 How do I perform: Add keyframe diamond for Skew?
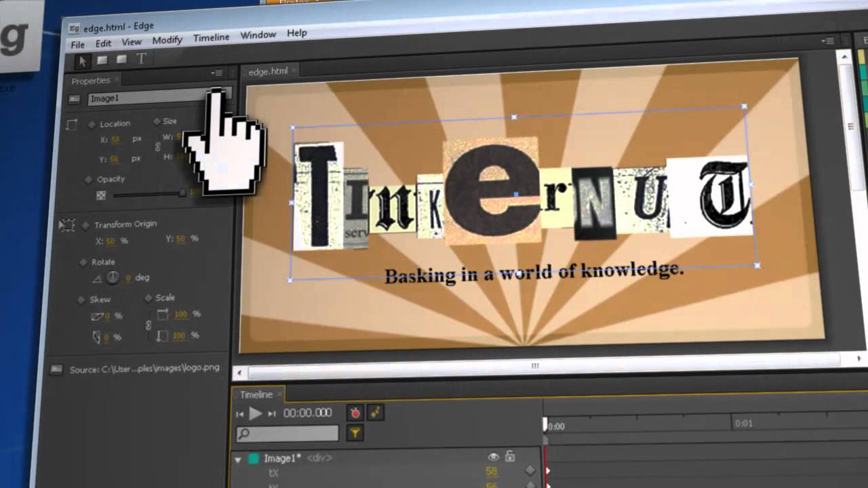point(81,300)
